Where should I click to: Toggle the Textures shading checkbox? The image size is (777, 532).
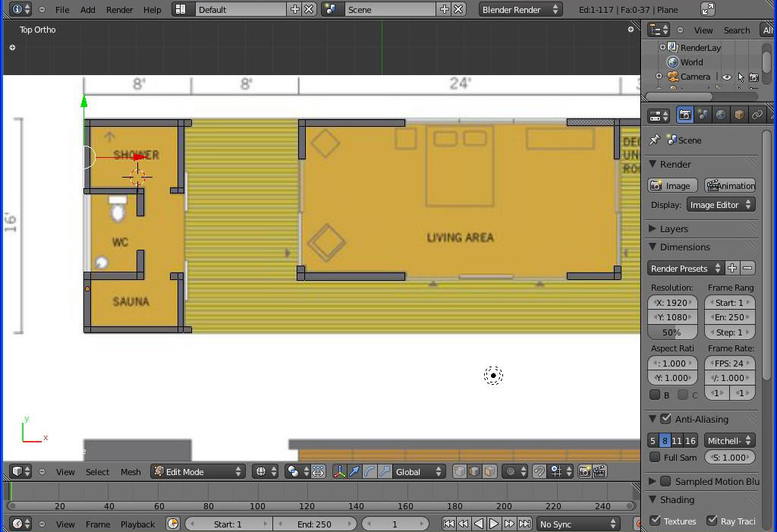coord(655,521)
